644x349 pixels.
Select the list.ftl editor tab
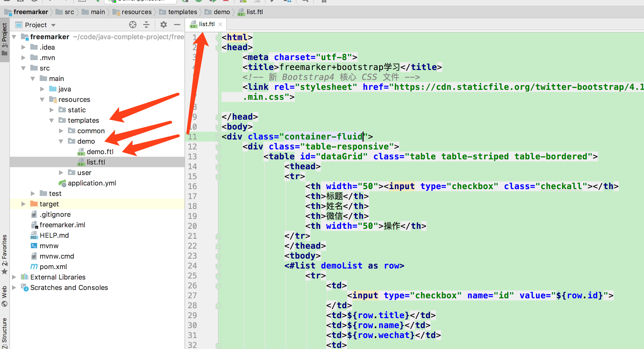(x=206, y=24)
